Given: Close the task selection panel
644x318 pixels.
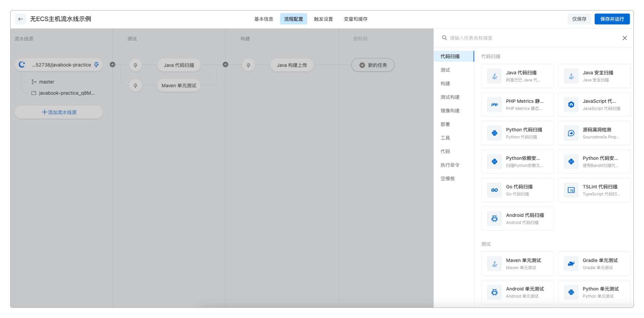Looking at the screenshot, I should click(625, 38).
